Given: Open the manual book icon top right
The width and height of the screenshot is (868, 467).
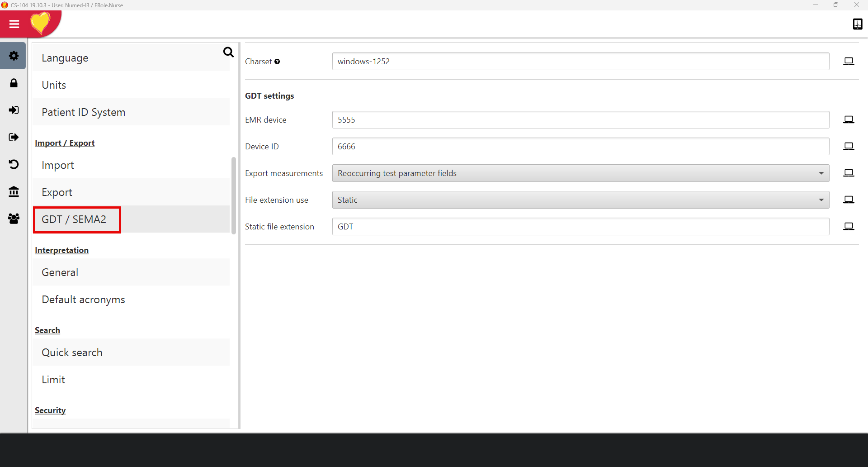Looking at the screenshot, I should click(x=857, y=24).
